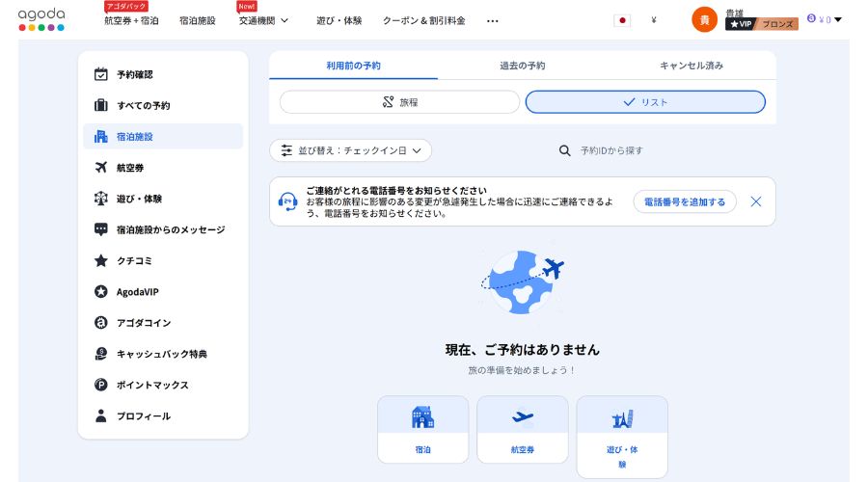Click the globe and airplane illustration
Viewport: 868px width, 482px height.
point(522,281)
